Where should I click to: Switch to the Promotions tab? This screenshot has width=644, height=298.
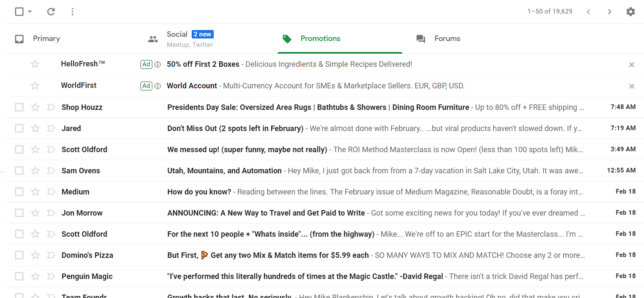(340, 39)
